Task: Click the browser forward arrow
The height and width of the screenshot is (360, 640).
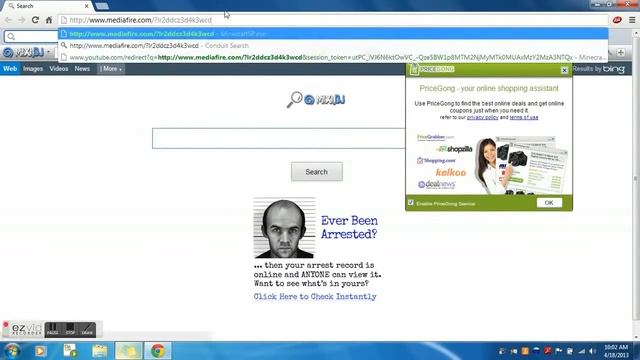Action: (x=22, y=20)
